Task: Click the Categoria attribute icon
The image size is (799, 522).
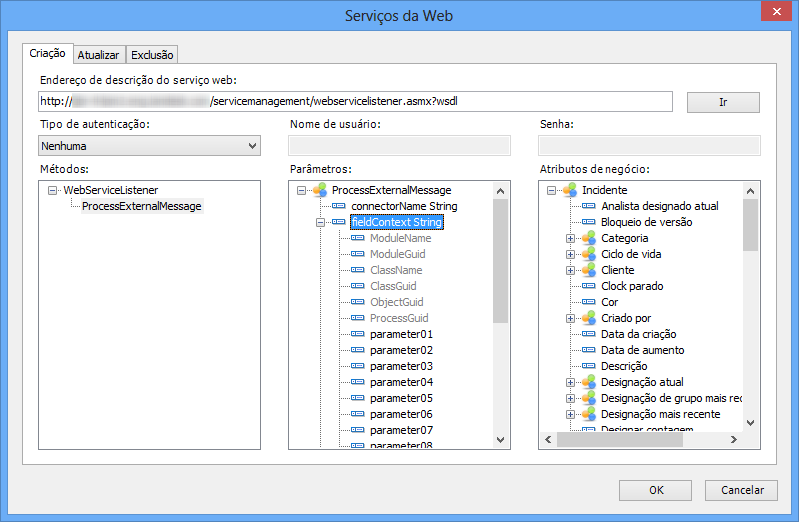Action: click(x=588, y=238)
